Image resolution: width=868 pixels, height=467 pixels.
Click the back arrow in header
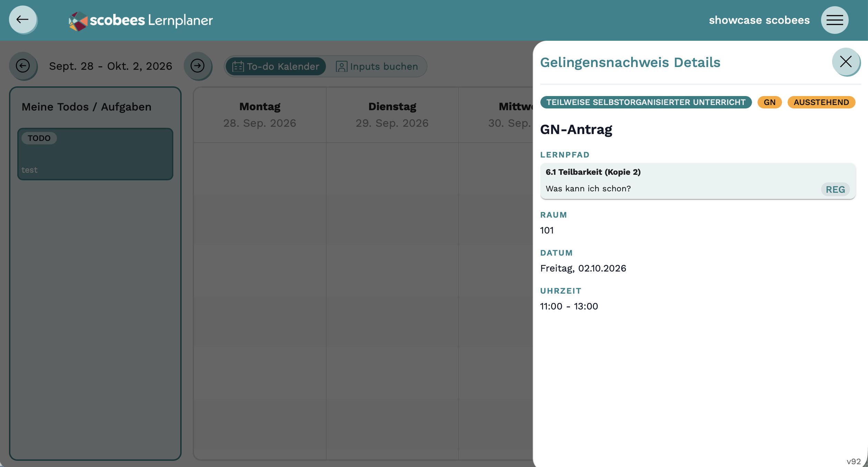(x=23, y=20)
